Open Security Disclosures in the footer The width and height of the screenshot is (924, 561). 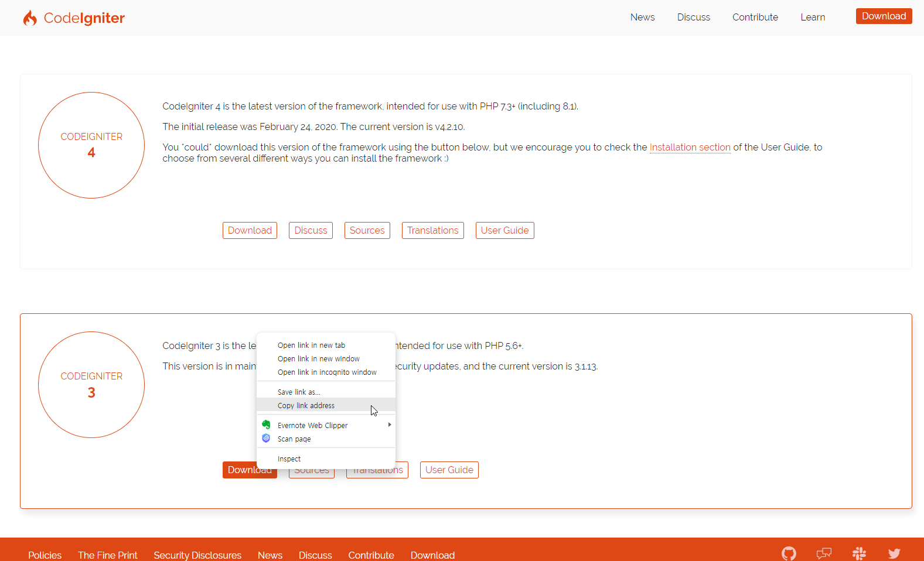click(x=197, y=555)
